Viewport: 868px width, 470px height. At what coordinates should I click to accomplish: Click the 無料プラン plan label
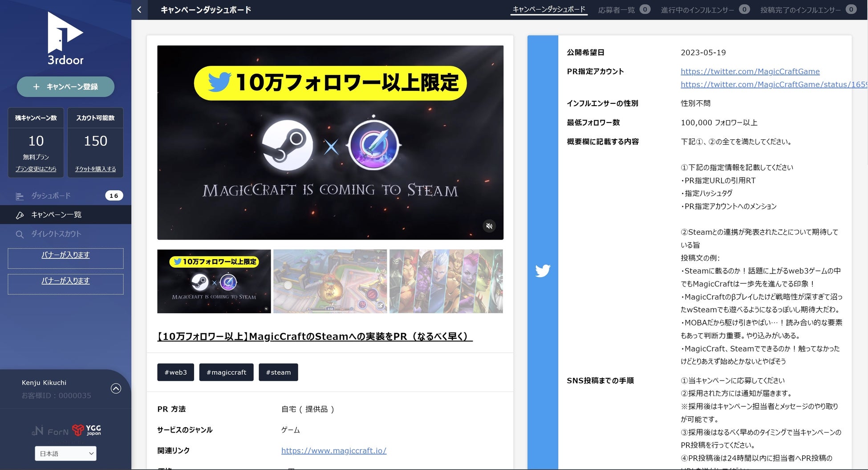click(36, 157)
